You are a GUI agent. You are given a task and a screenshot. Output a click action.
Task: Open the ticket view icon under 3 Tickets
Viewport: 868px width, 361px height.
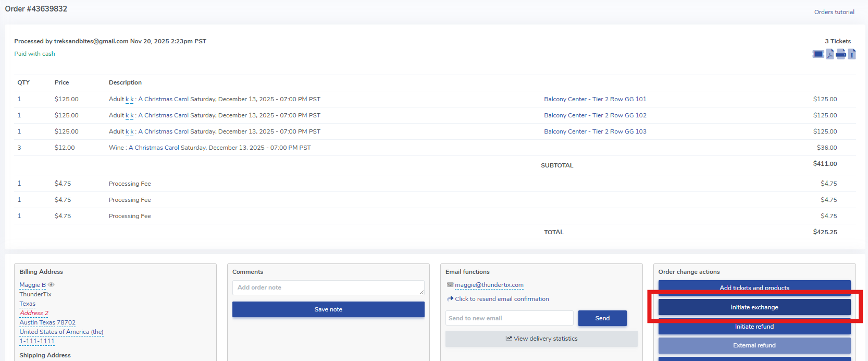point(818,54)
